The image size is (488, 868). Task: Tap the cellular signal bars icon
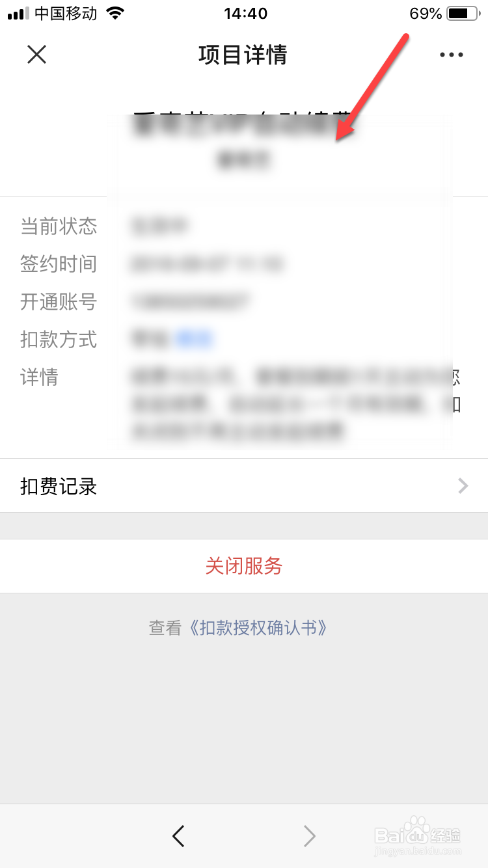(x=18, y=14)
